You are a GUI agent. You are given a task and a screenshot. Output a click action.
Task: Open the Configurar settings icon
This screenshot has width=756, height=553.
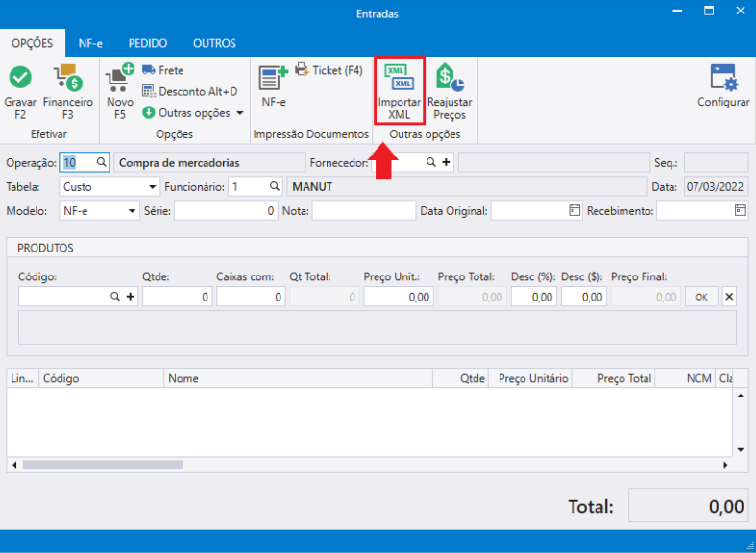[x=723, y=78]
